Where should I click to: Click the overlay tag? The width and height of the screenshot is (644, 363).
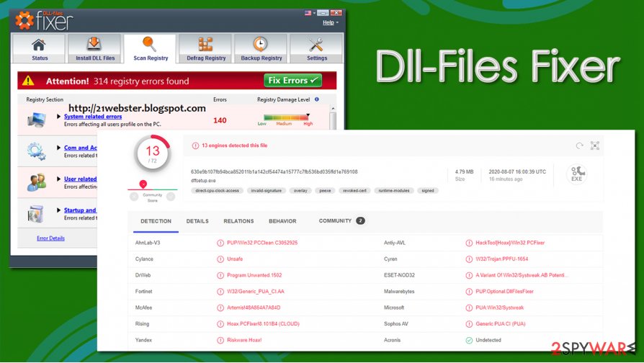300,191
